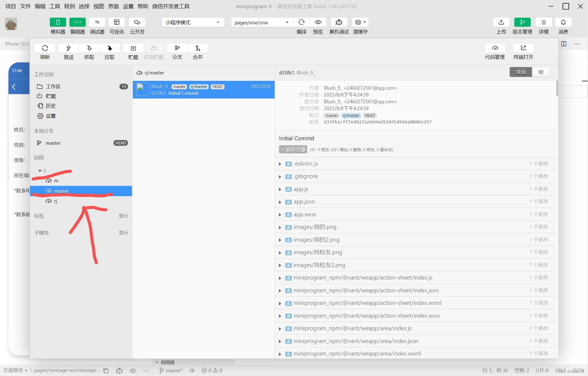588x376 pixels.
Task: Open cloud development (云开发)
Action: [137, 22]
